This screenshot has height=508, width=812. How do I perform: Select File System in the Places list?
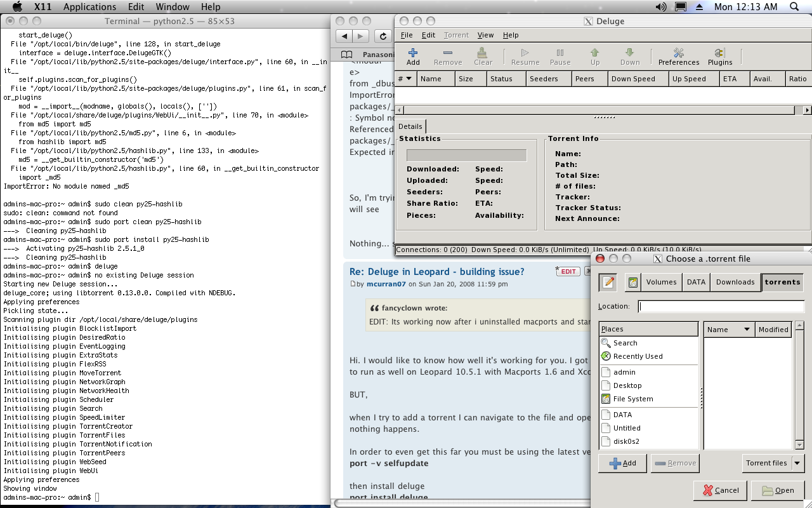pos(648,399)
